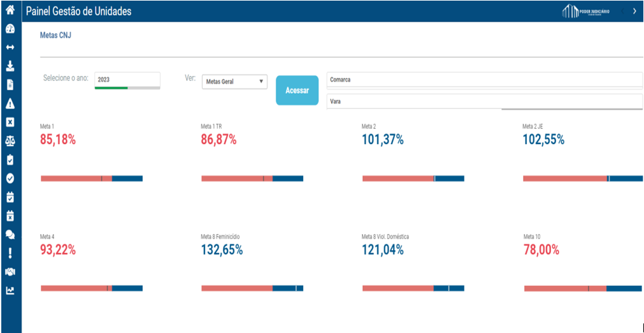The width and height of the screenshot is (644, 333).
Task: Click the home icon in sidebar
Action: (10, 10)
